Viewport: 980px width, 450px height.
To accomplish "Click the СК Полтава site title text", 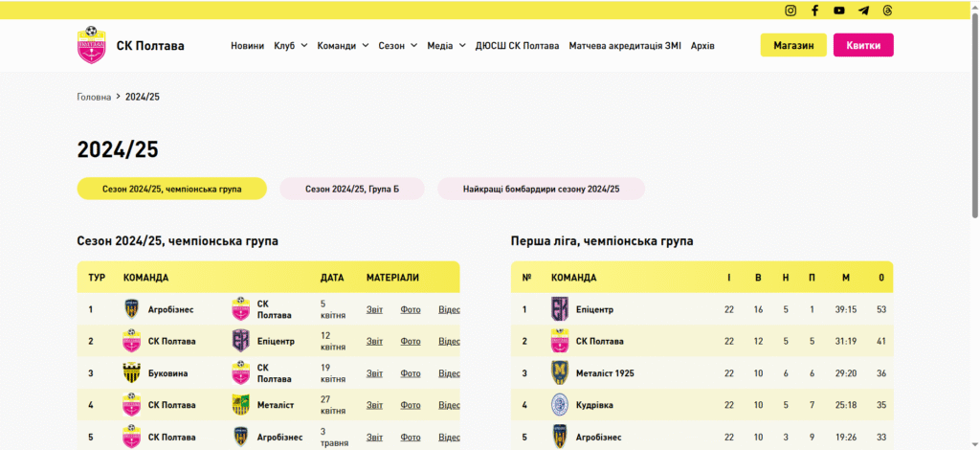I will point(150,46).
